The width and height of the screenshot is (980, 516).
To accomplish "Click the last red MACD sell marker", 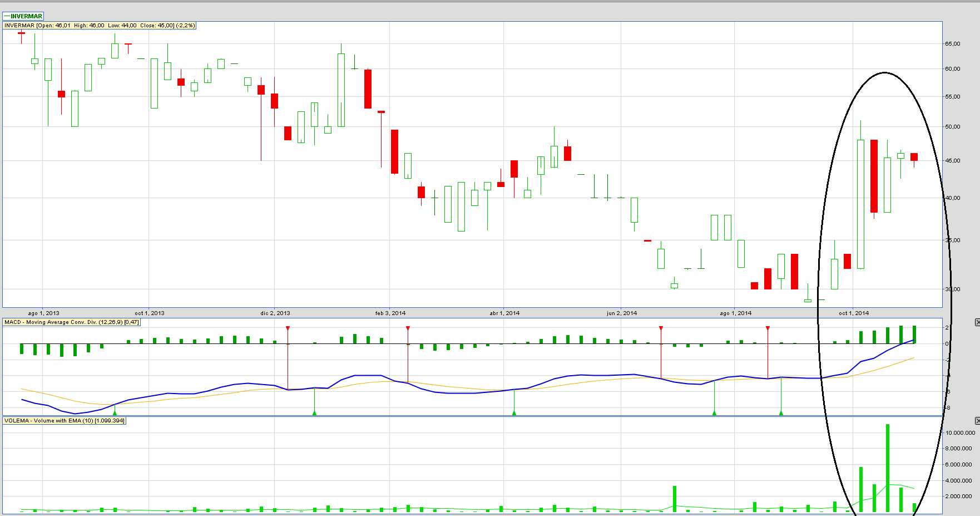I will pos(768,328).
